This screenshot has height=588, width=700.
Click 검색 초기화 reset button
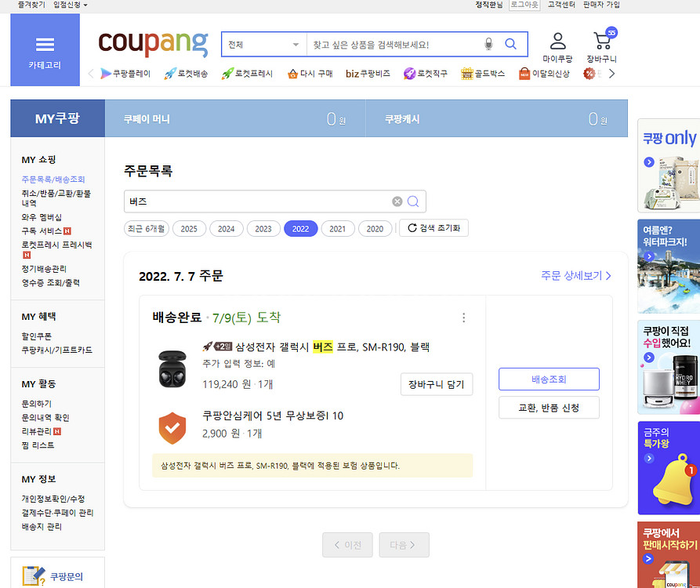click(433, 228)
